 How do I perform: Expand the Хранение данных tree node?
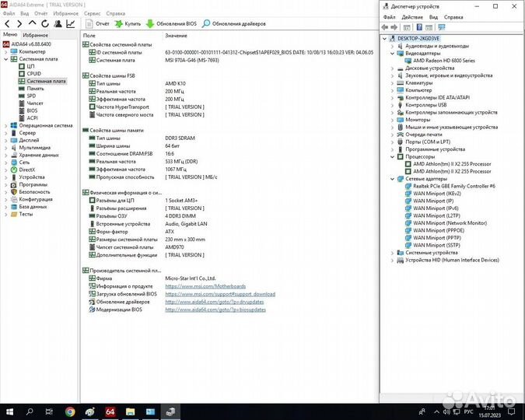tap(5, 155)
